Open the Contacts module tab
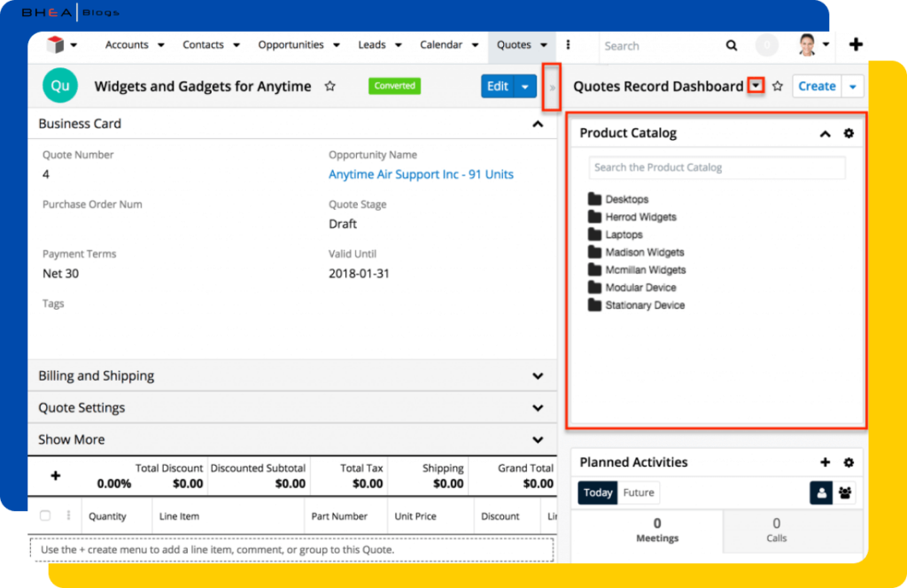 [x=203, y=44]
